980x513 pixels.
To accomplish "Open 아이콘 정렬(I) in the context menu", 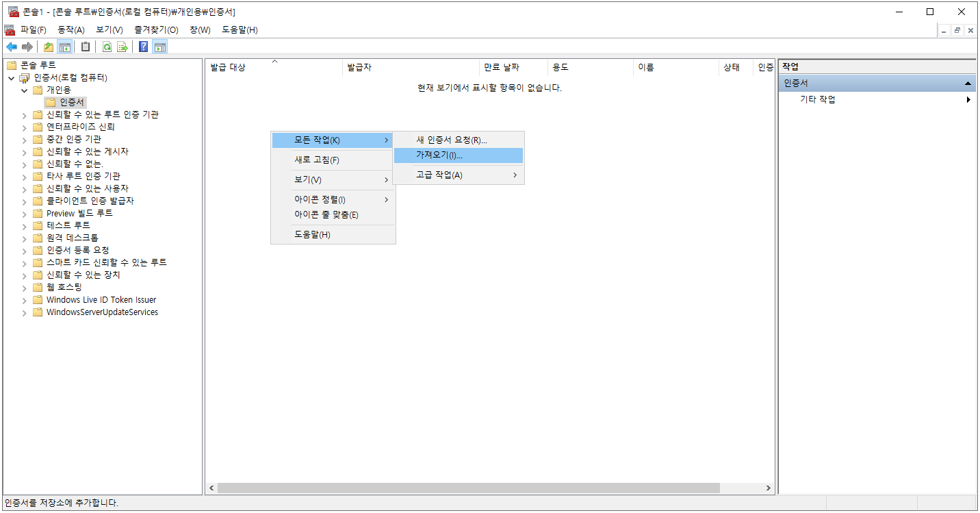I will point(333,199).
